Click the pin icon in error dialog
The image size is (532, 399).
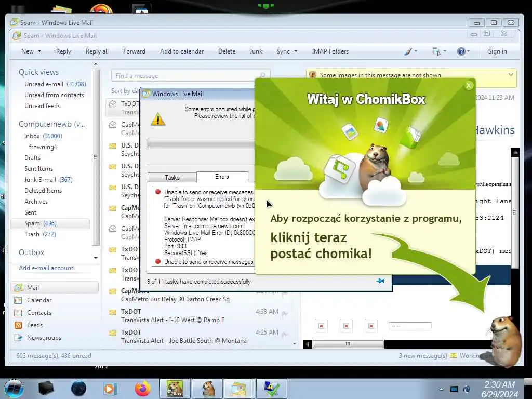(380, 281)
